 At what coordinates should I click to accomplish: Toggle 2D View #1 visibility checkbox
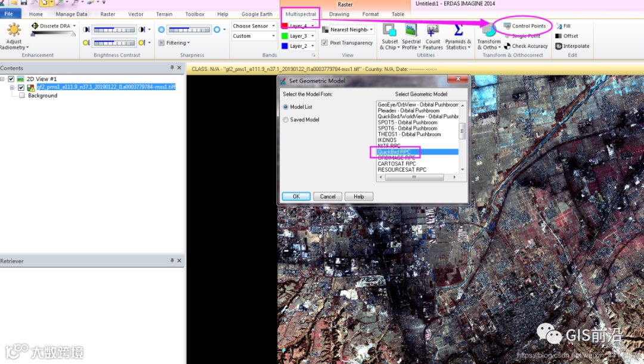11,79
